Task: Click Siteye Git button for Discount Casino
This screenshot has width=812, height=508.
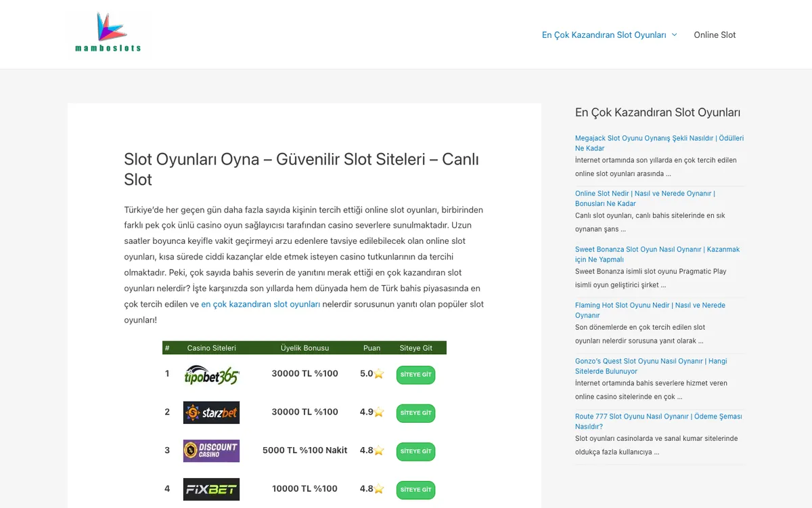Action: point(415,451)
